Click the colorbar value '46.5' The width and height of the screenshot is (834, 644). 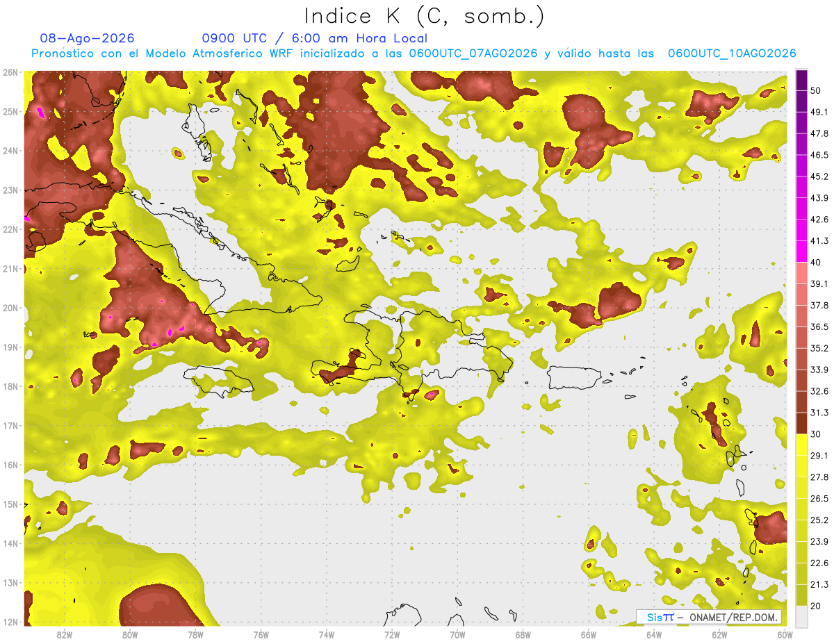(x=819, y=155)
